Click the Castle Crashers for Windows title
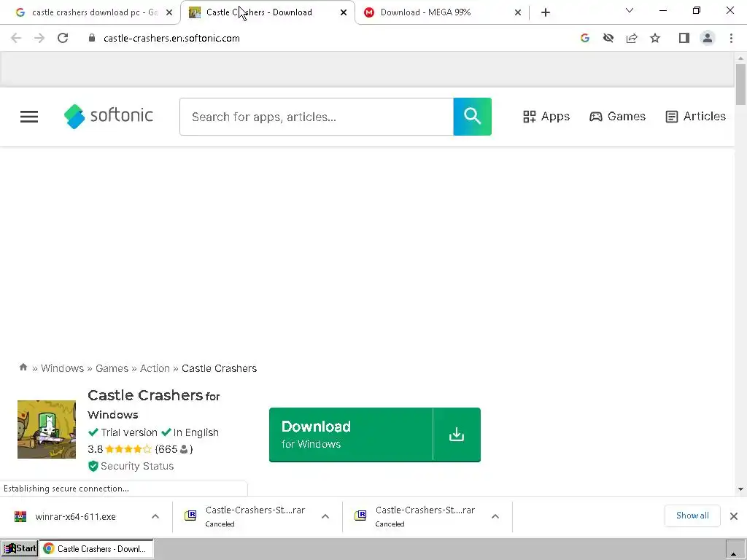Image resolution: width=747 pixels, height=560 pixels. 153,404
